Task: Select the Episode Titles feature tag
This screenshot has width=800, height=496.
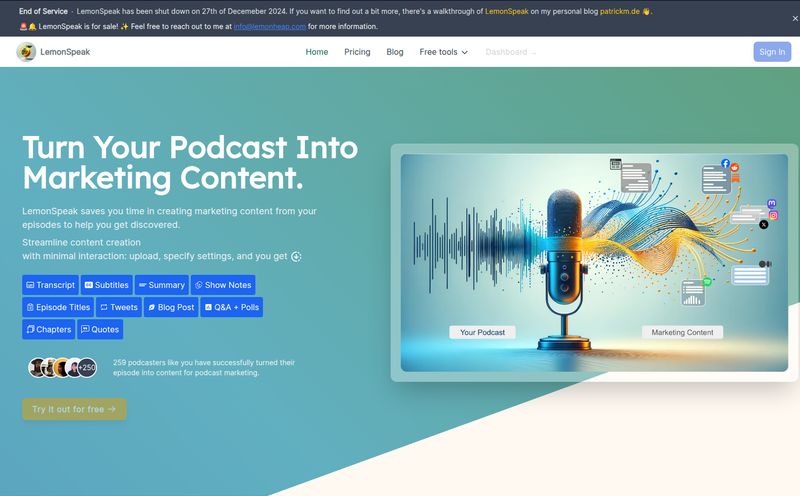Action: coord(58,307)
